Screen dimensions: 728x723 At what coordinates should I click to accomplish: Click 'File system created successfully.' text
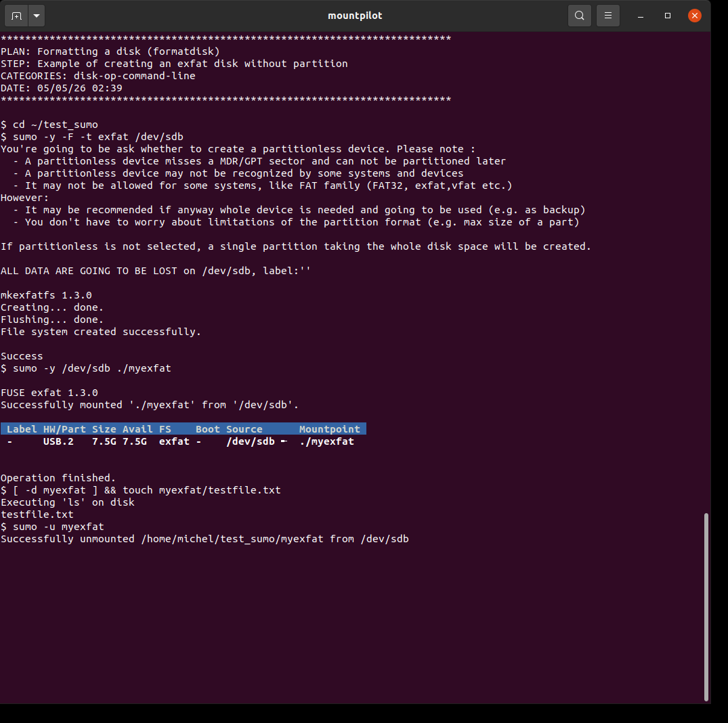pos(101,332)
